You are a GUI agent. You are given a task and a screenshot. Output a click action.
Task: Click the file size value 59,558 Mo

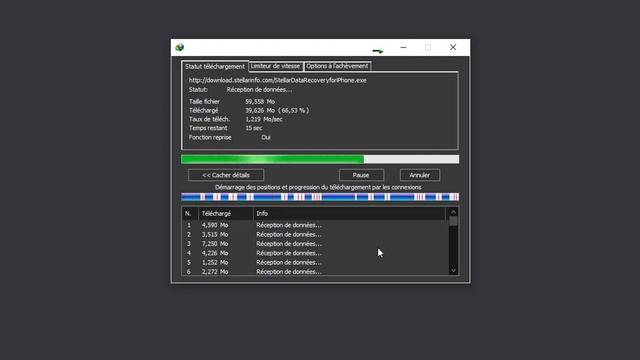[x=260, y=102]
